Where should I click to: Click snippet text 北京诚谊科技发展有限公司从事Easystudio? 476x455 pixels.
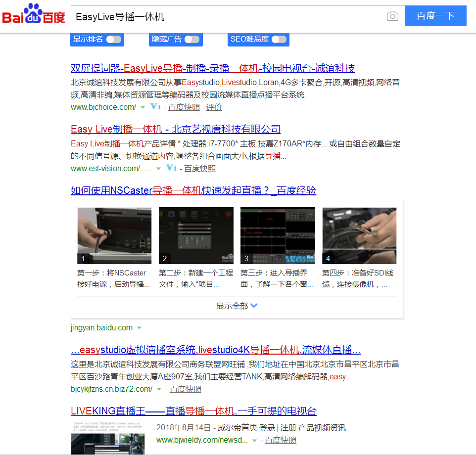coord(235,89)
